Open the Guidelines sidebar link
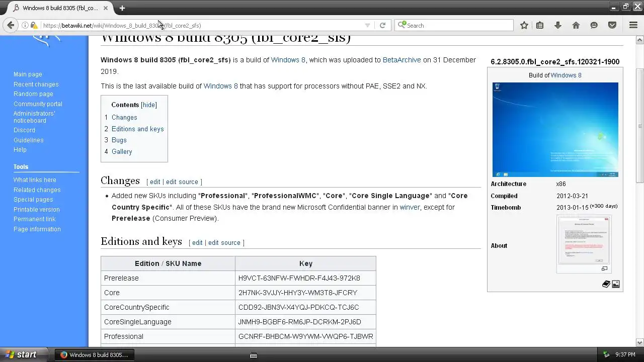 [28, 140]
